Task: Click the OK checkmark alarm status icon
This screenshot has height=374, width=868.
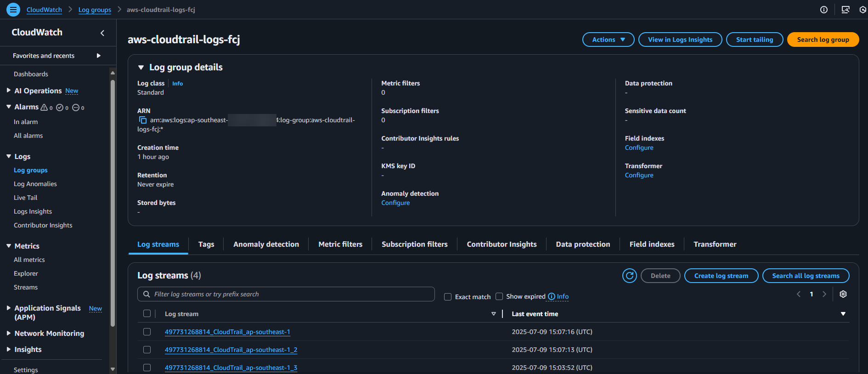Action: pyautogui.click(x=60, y=107)
